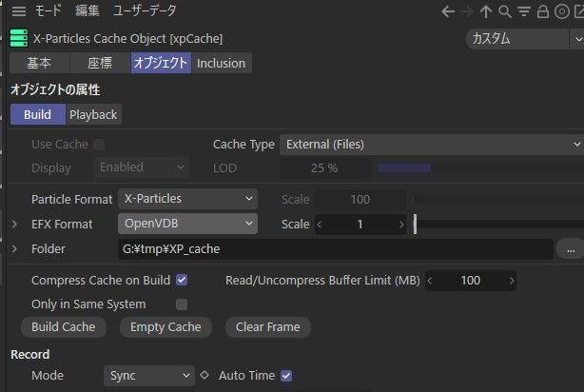Switch to the Playback tab
This screenshot has height=392, width=584.
(x=93, y=114)
